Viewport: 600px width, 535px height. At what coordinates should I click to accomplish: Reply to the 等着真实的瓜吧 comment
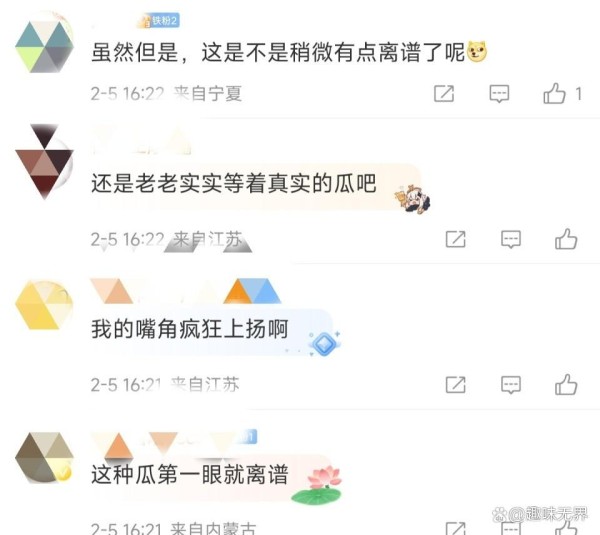coord(511,240)
